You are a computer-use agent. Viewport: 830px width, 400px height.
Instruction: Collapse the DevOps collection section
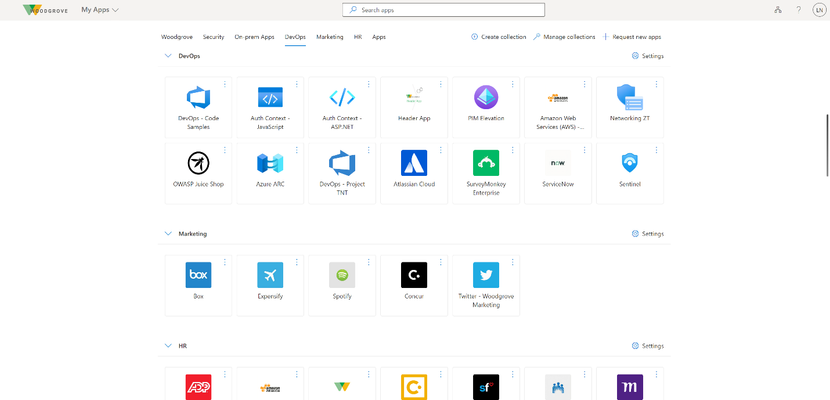[168, 56]
